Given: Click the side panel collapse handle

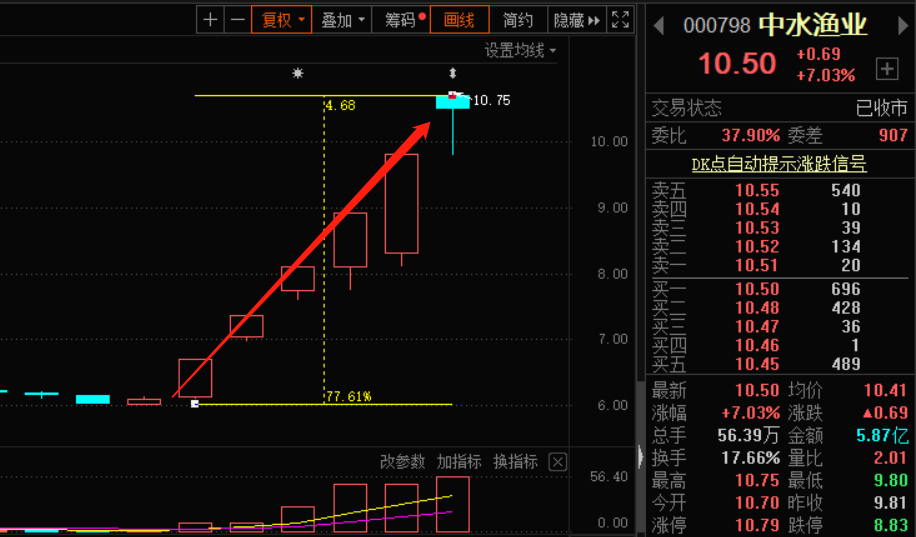Looking at the screenshot, I should [641, 456].
